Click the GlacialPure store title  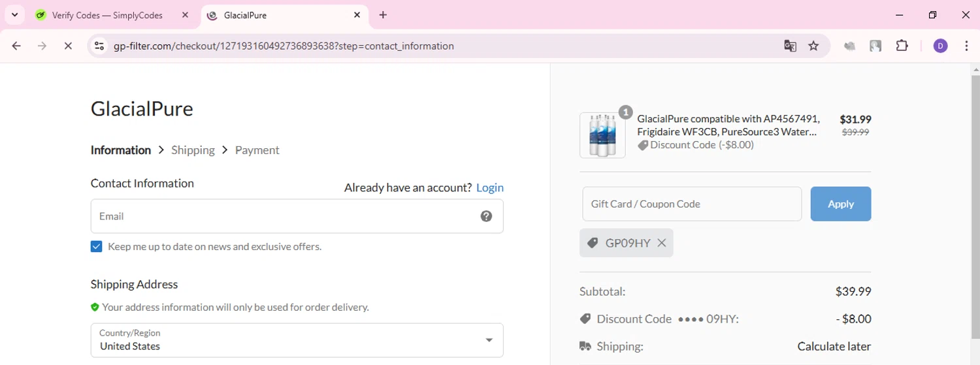pos(142,108)
